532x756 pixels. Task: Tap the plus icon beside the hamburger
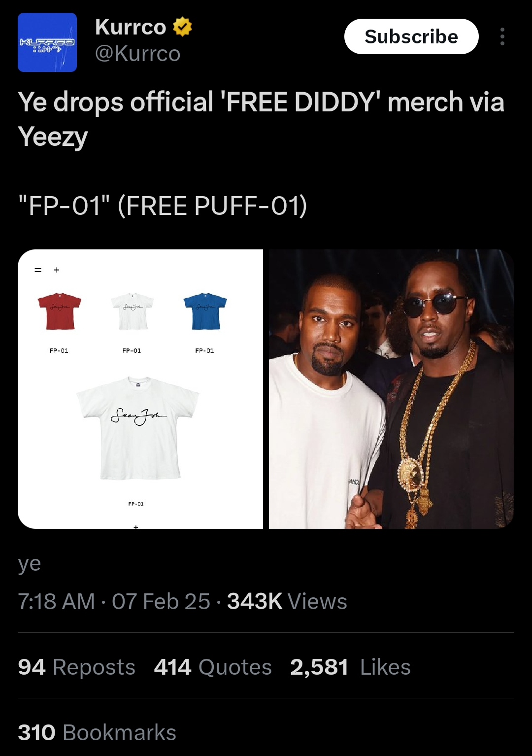(x=57, y=270)
